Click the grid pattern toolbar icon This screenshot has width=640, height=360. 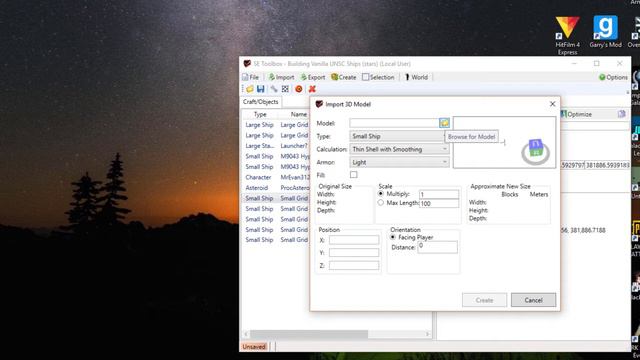tap(285, 89)
